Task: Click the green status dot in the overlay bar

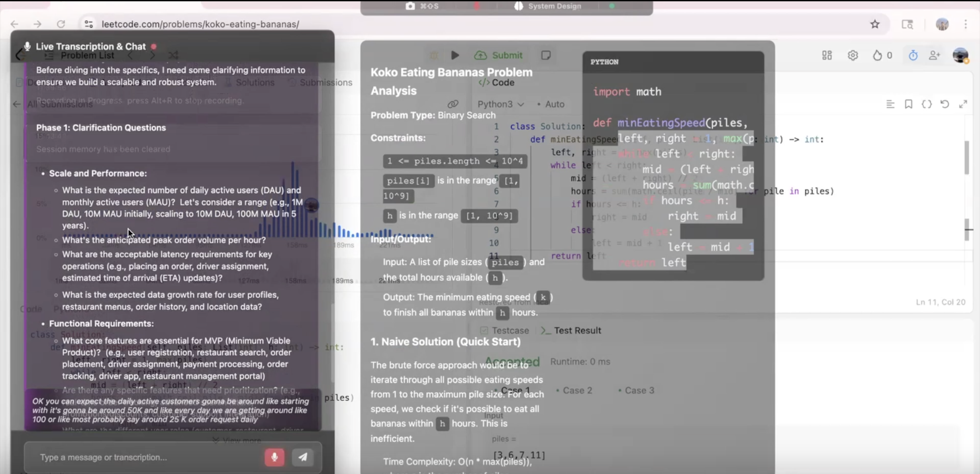Action: (x=612, y=6)
